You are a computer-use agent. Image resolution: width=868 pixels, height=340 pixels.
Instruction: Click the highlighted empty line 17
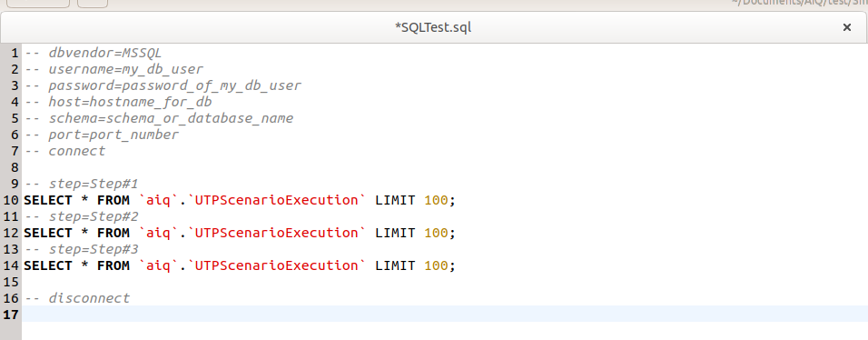[445, 315]
